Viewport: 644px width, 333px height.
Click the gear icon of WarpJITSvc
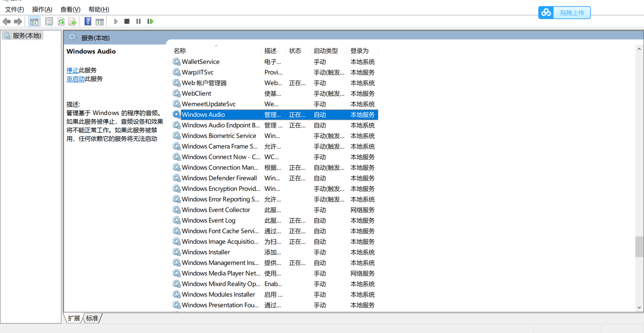click(x=177, y=72)
